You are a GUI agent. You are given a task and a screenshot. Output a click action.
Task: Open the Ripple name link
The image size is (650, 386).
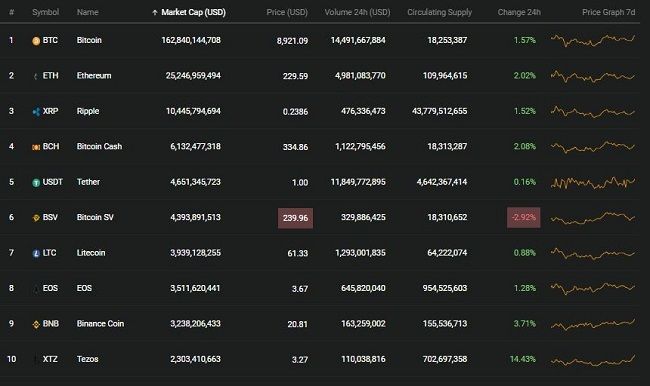point(88,111)
